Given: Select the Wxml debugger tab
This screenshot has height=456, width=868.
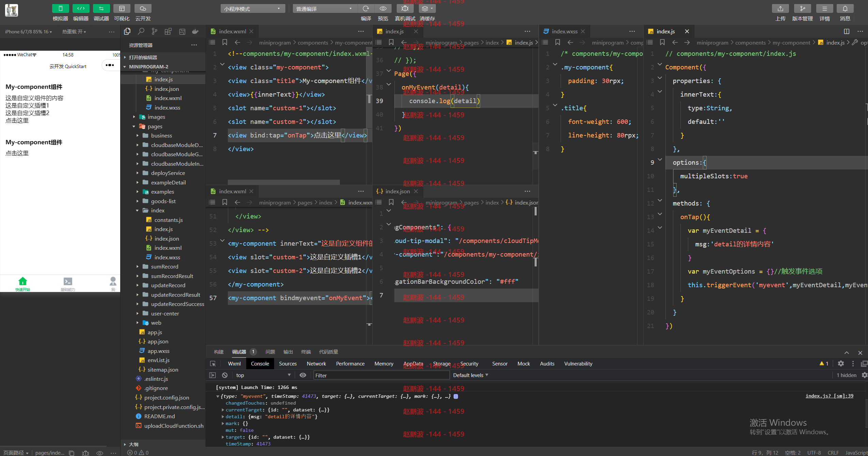Looking at the screenshot, I should coord(234,364).
